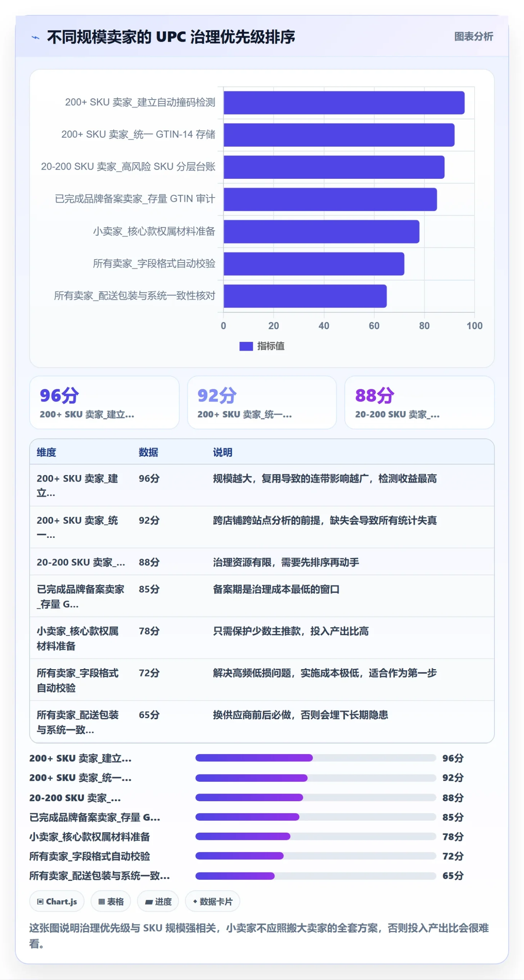Open the 96分 summary card

[x=104, y=402]
